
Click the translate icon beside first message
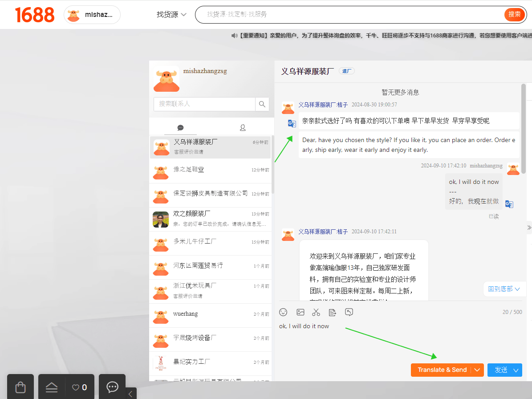click(292, 123)
